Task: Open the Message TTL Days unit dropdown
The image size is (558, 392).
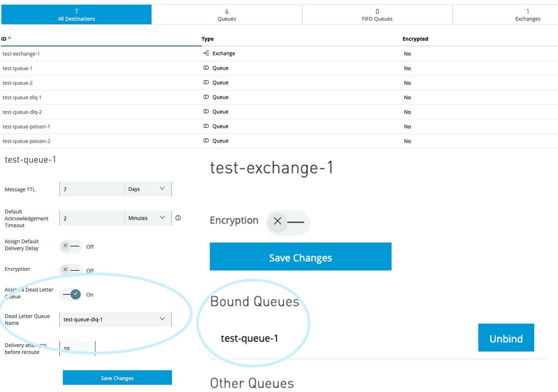Action: click(148, 189)
